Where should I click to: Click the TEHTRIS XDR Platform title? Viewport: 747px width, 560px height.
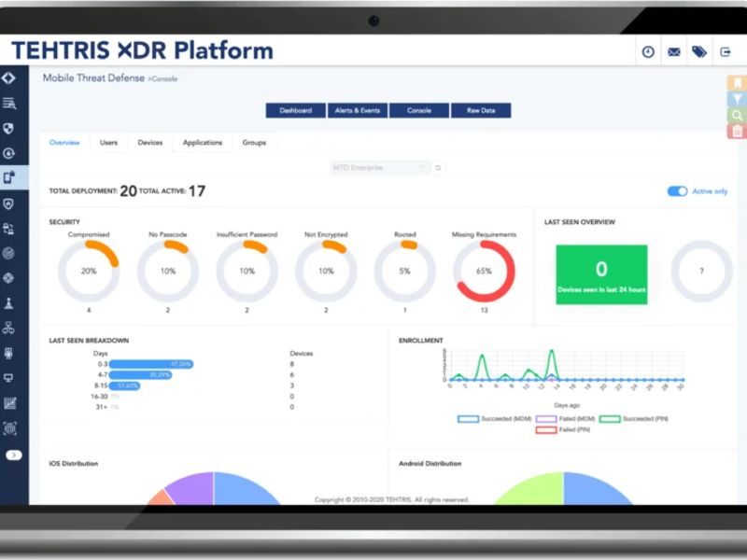[143, 50]
